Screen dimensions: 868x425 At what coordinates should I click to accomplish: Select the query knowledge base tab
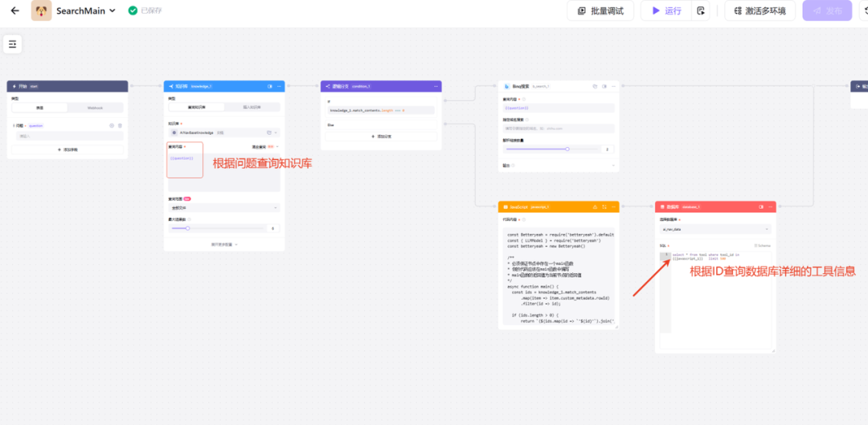(x=196, y=108)
